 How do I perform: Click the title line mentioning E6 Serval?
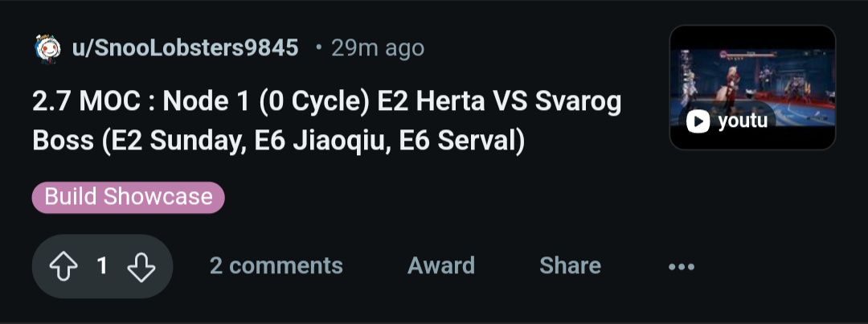[278, 141]
